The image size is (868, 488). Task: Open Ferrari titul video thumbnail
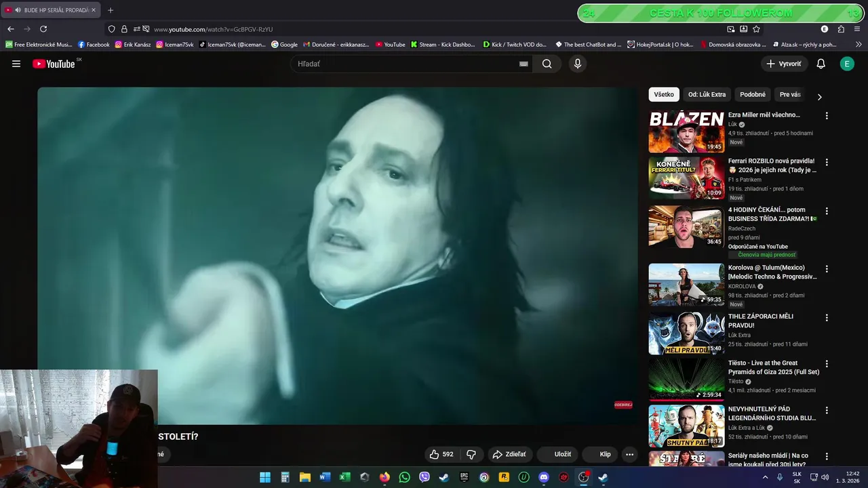click(x=686, y=178)
